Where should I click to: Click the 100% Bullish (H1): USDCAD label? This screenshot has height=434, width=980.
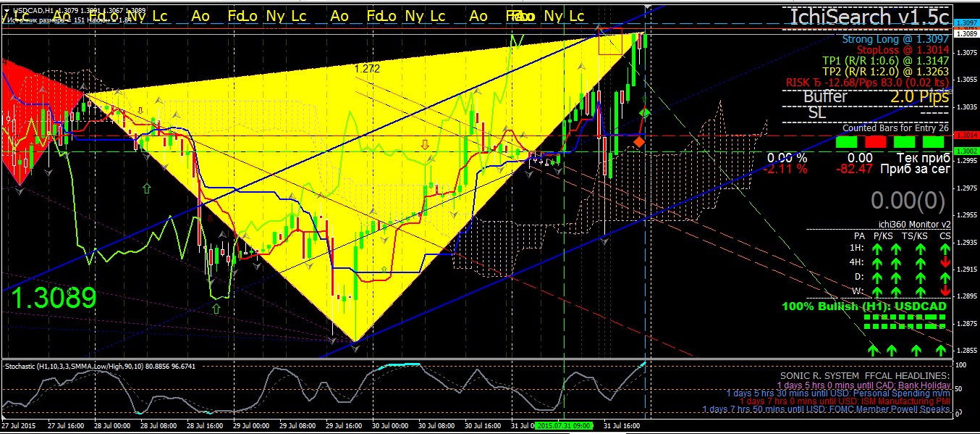click(864, 306)
